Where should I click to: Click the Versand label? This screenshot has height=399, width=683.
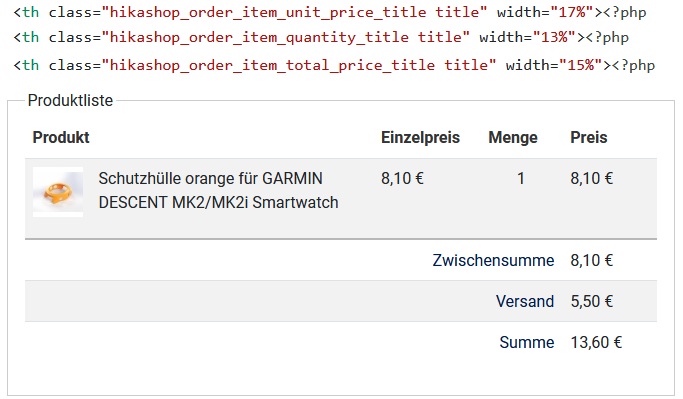pyautogui.click(x=525, y=301)
